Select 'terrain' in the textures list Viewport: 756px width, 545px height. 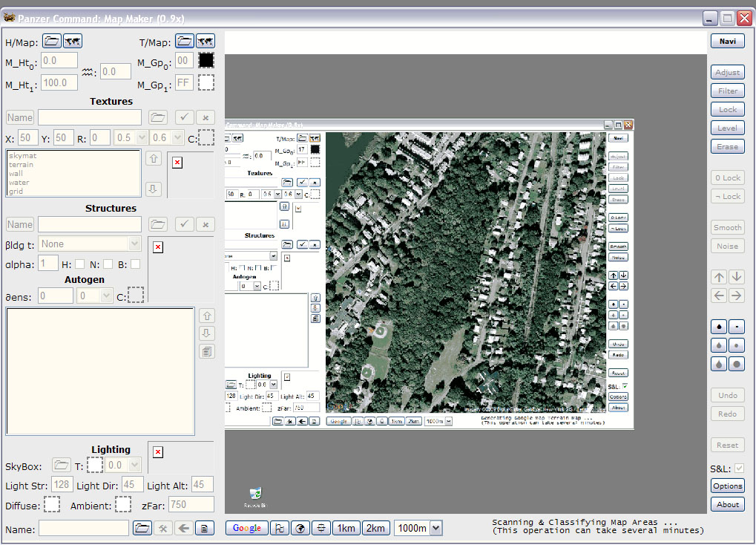[x=22, y=165]
